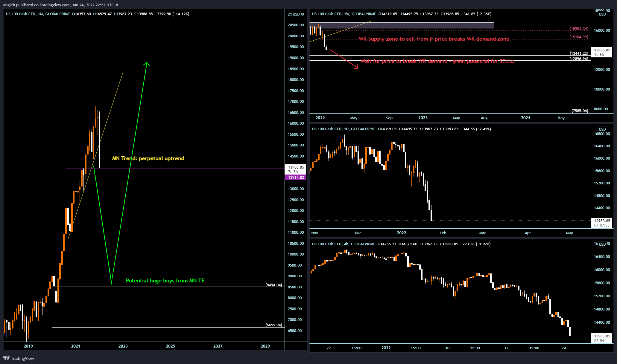Click 2022 on weekly time axis
This screenshot has height=364, width=617.
(320, 118)
